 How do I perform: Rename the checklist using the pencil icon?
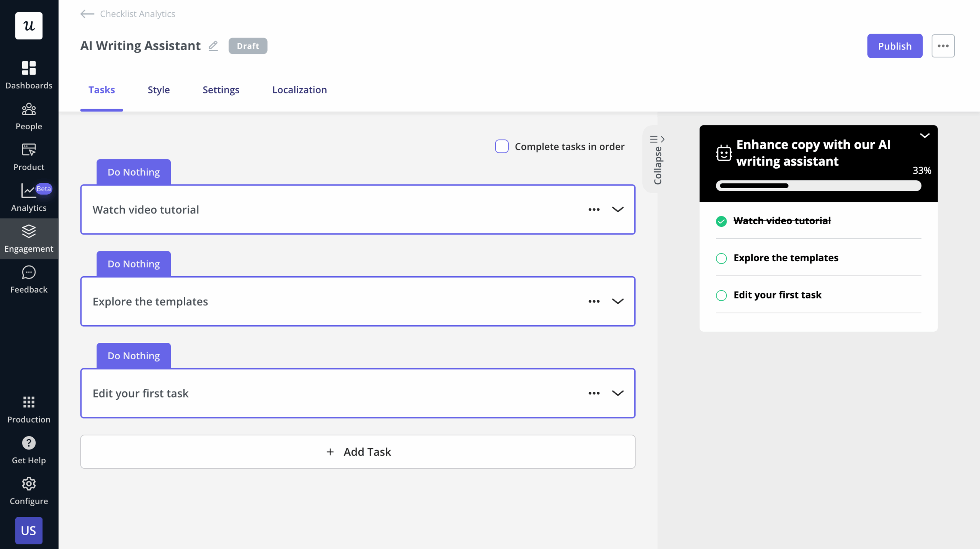213,45
